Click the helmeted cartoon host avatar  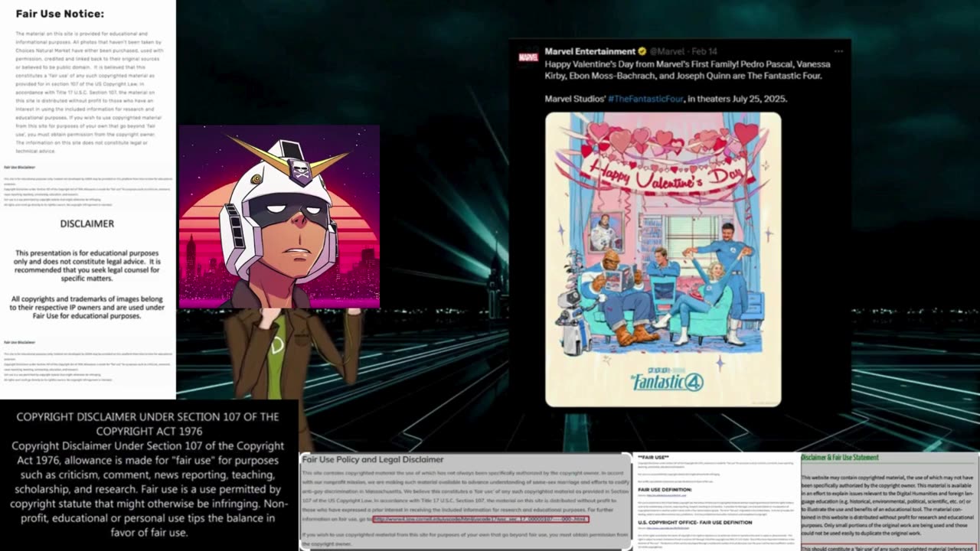(279, 217)
